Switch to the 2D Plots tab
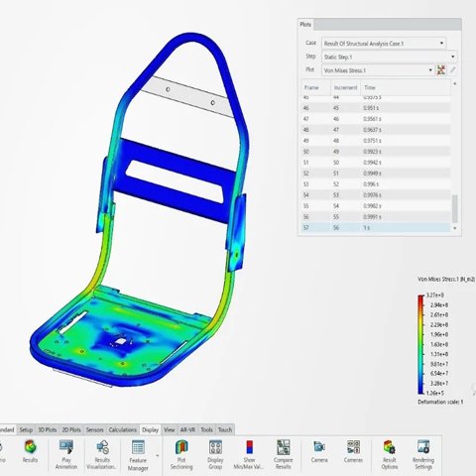This screenshot has height=476, width=476. pyautogui.click(x=71, y=429)
